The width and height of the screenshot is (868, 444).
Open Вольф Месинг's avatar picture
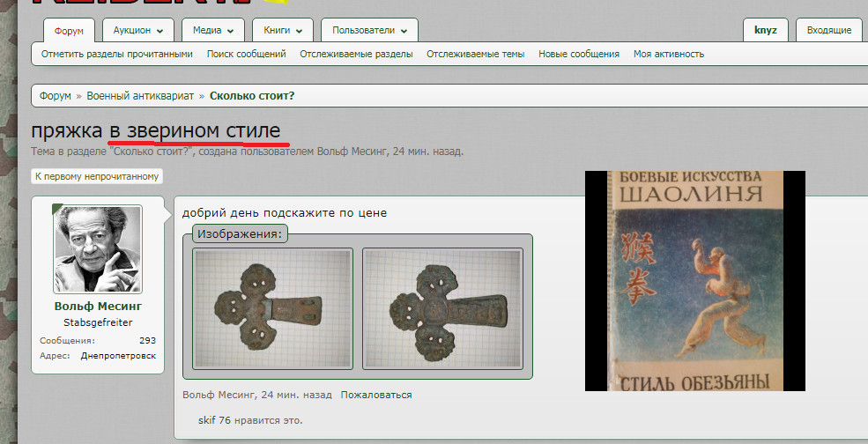(x=98, y=249)
